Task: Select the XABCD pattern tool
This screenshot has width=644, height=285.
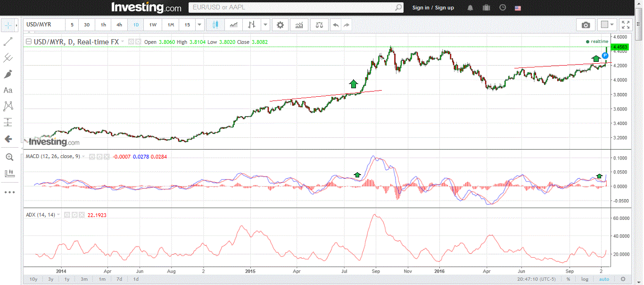Action: (8, 106)
